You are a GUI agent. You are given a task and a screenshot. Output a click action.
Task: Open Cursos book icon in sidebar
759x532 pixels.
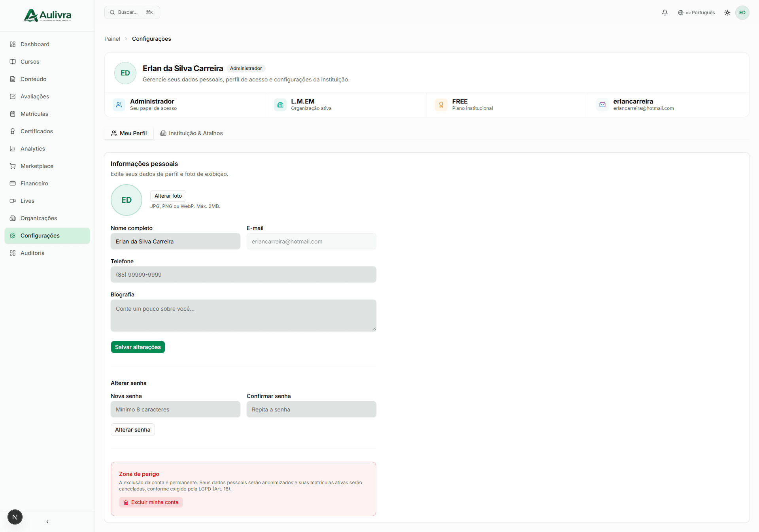coord(13,62)
